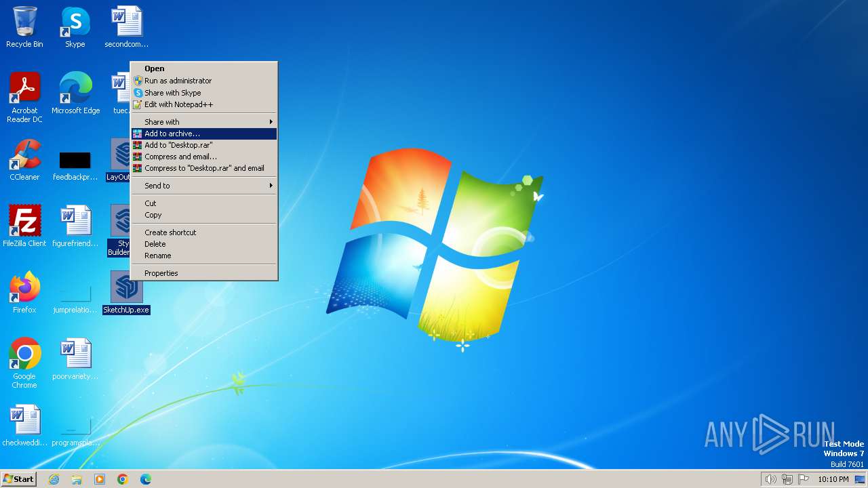Click the volume speaker tray icon
The width and height of the screenshot is (868, 488).
click(770, 479)
